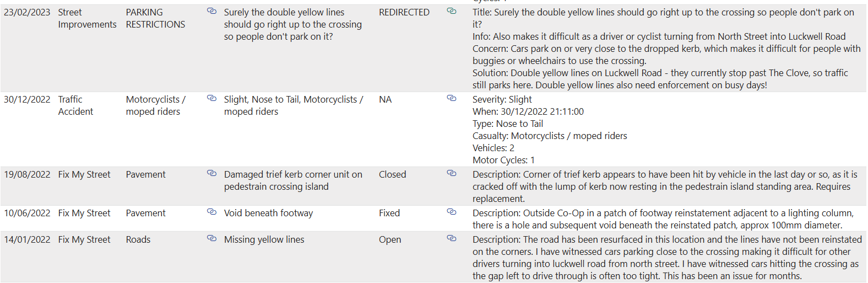Select the 14/01/2022 date cell
The image size is (868, 283).
pyautogui.click(x=27, y=239)
